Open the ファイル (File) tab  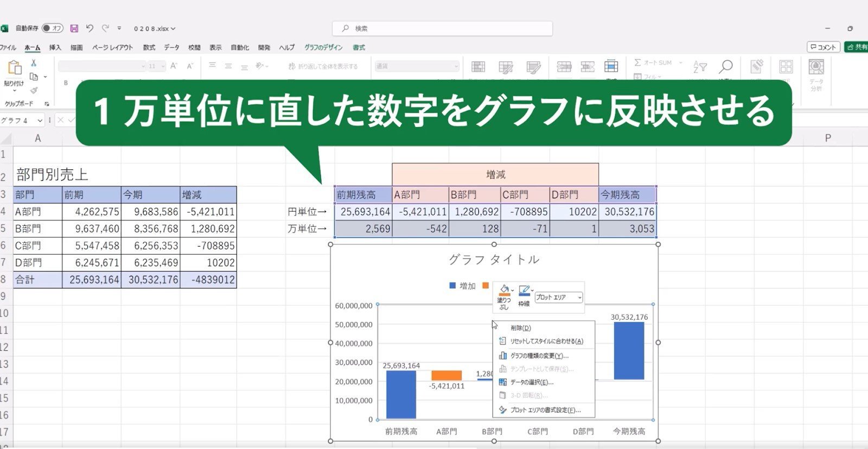pyautogui.click(x=8, y=47)
